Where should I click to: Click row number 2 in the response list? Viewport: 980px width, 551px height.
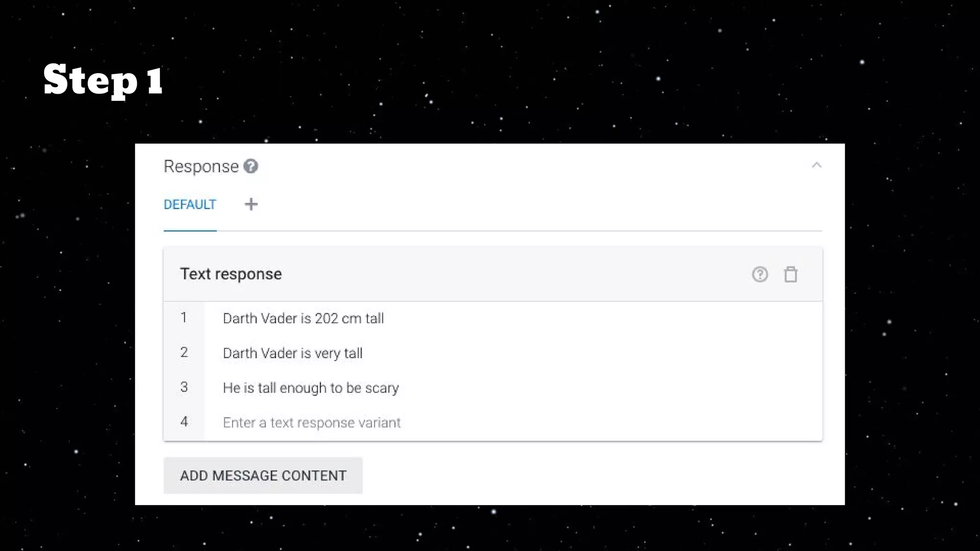tap(184, 353)
